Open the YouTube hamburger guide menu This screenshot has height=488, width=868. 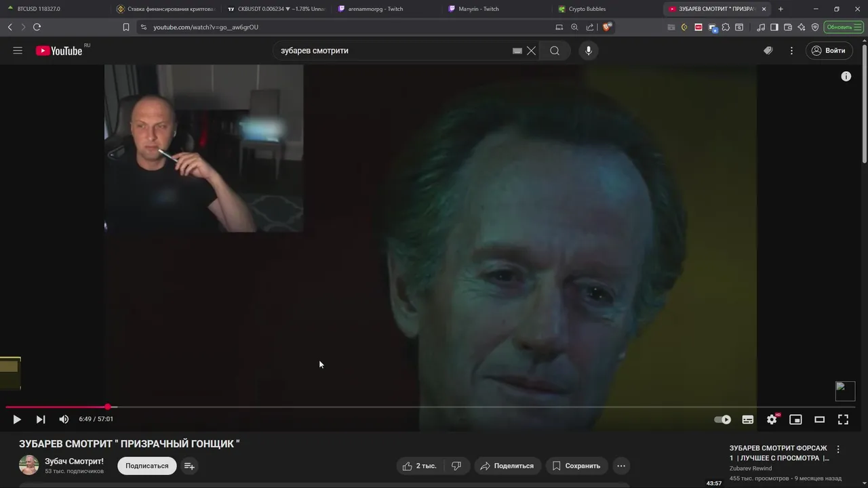18,51
